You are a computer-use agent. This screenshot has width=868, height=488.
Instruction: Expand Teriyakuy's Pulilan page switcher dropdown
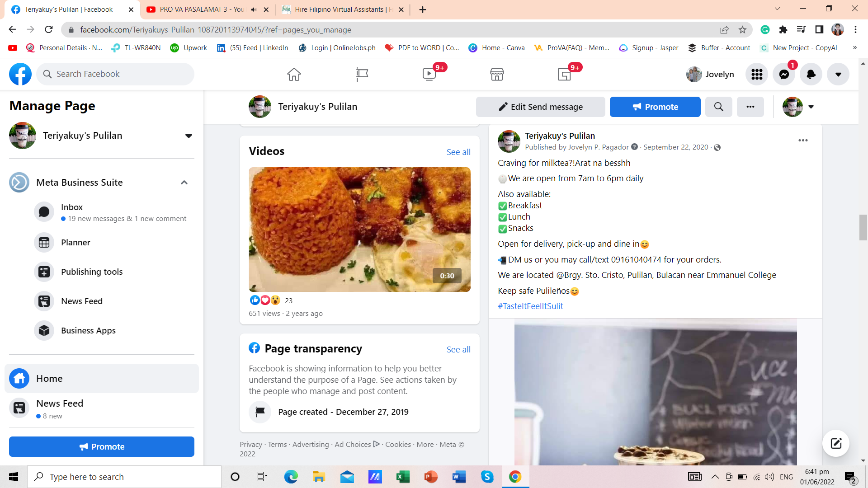tap(189, 136)
